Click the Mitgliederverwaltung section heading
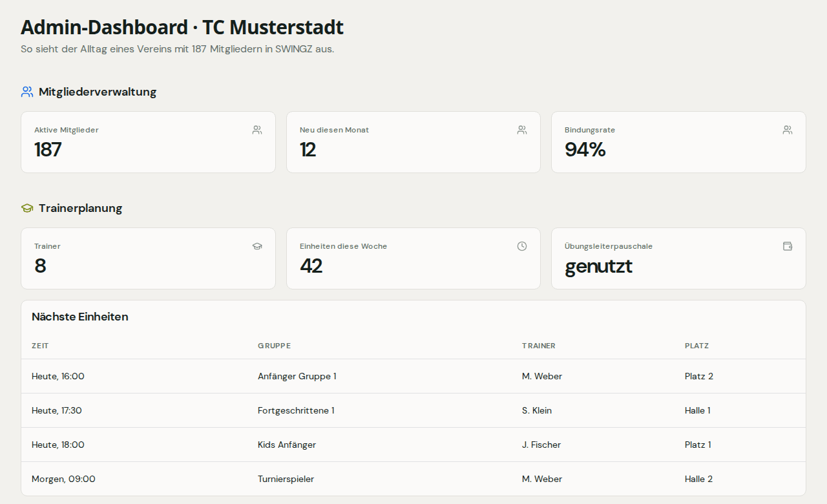Image resolution: width=827 pixels, height=504 pixels. tap(98, 92)
